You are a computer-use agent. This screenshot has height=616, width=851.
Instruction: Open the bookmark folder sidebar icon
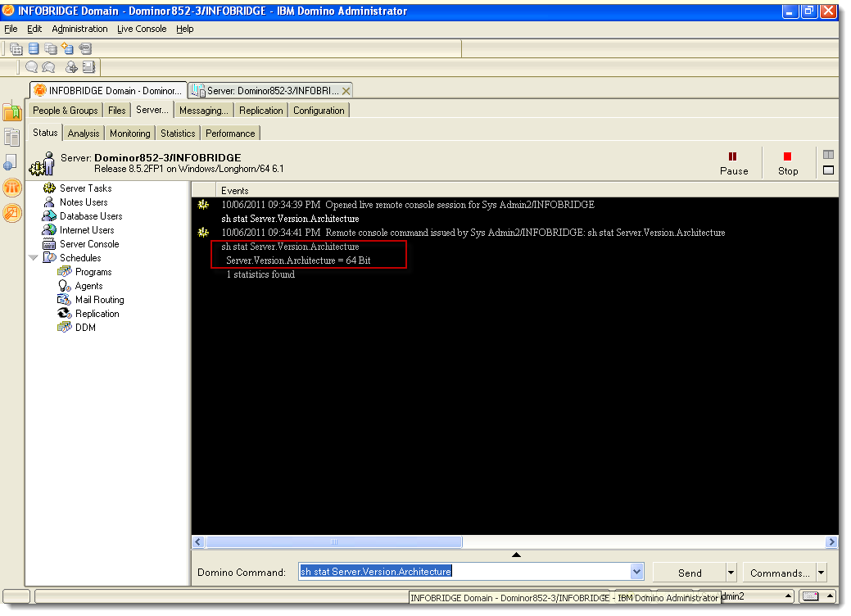click(12, 111)
